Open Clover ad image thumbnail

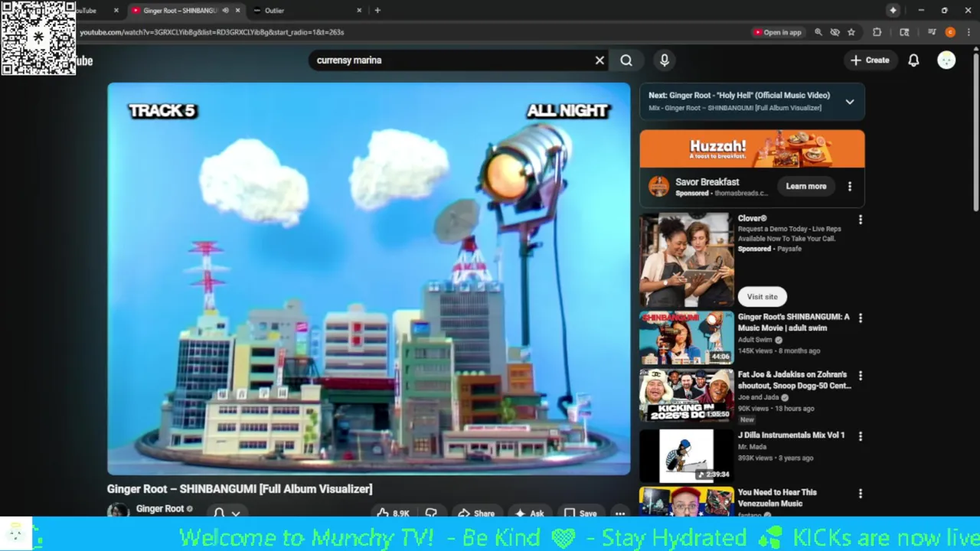pyautogui.click(x=687, y=260)
